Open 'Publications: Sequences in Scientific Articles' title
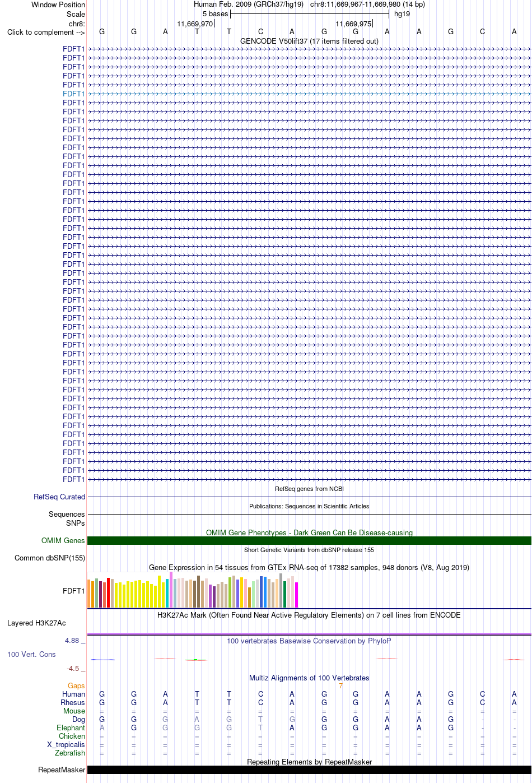 pyautogui.click(x=309, y=506)
